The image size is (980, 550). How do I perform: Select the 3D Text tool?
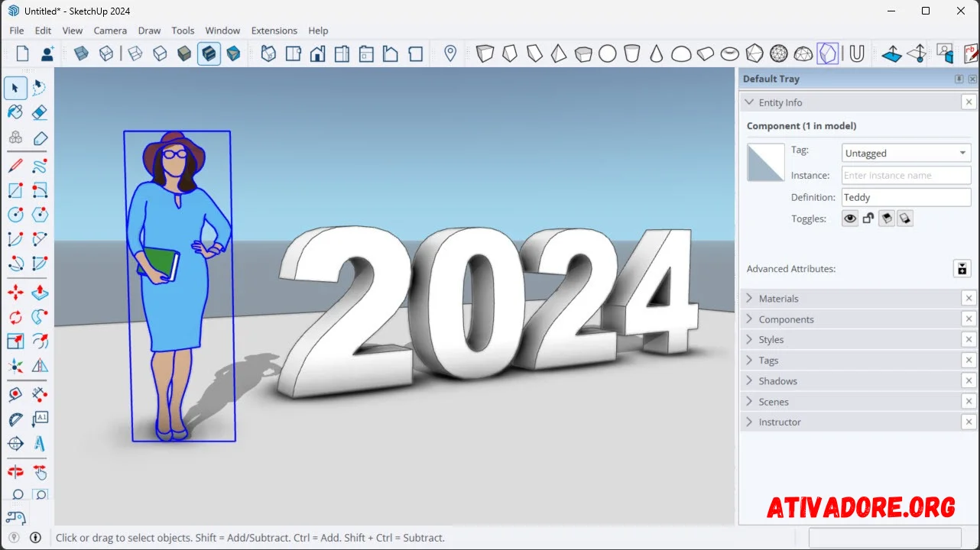click(40, 444)
